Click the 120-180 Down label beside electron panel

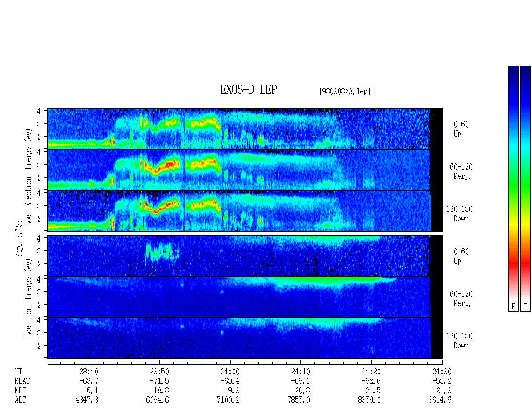pos(459,214)
